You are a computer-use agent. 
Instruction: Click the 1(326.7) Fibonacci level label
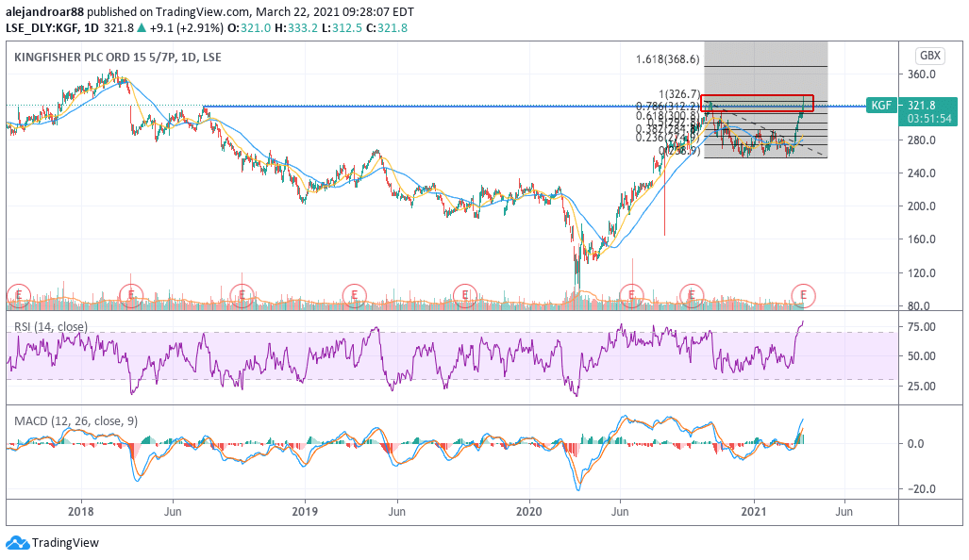coord(679,94)
